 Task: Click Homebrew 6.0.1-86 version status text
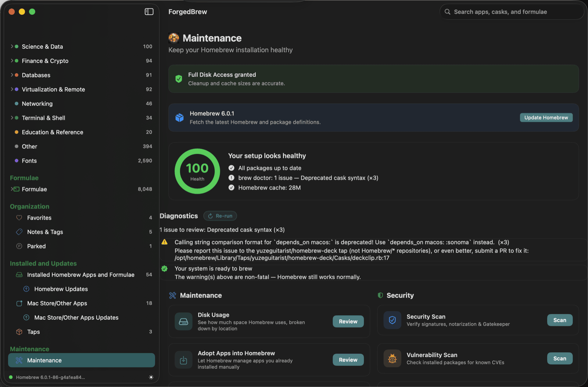[50, 377]
